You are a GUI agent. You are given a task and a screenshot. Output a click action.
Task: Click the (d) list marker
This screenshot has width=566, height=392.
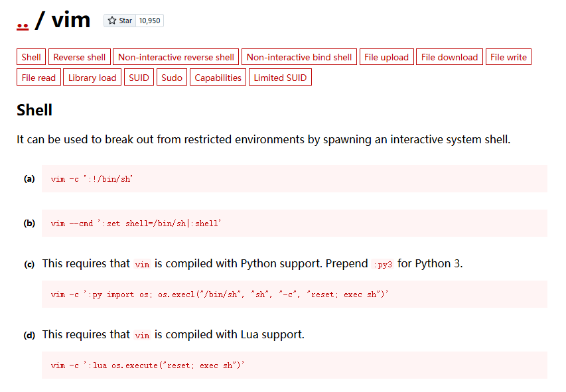click(x=29, y=336)
